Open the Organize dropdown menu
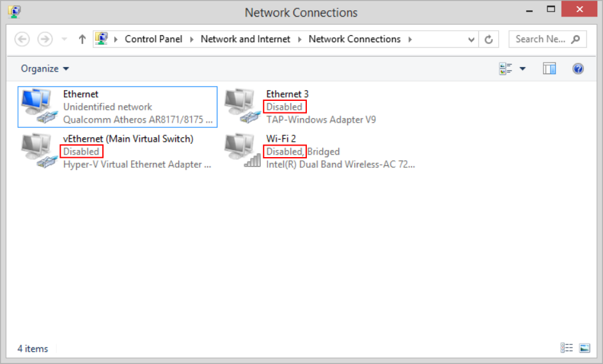This screenshot has height=364, width=603. click(45, 69)
